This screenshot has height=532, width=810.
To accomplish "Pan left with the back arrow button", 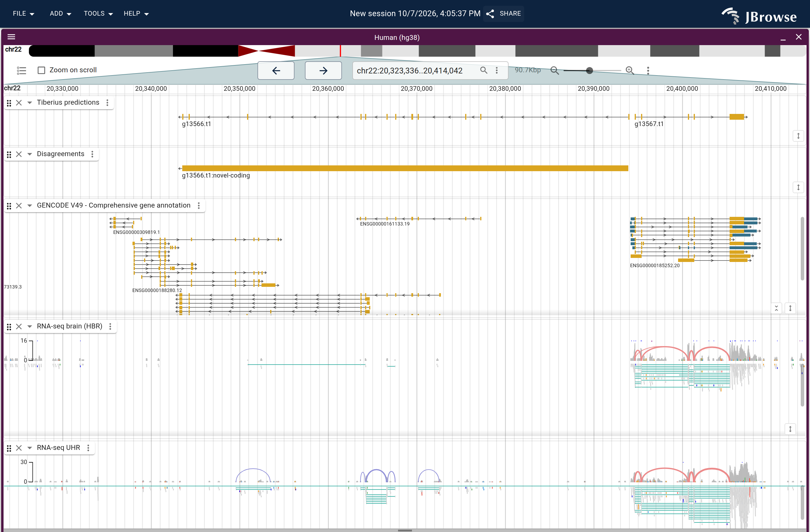I will [276, 71].
